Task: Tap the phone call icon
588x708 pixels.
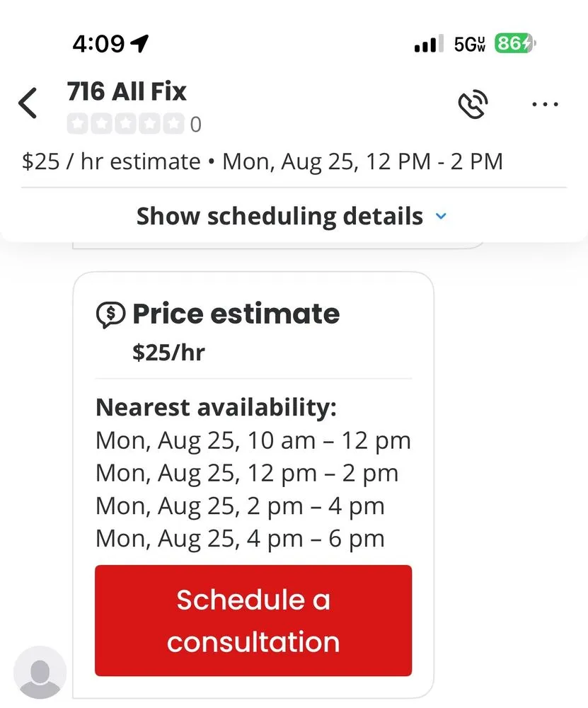Action: [x=473, y=105]
